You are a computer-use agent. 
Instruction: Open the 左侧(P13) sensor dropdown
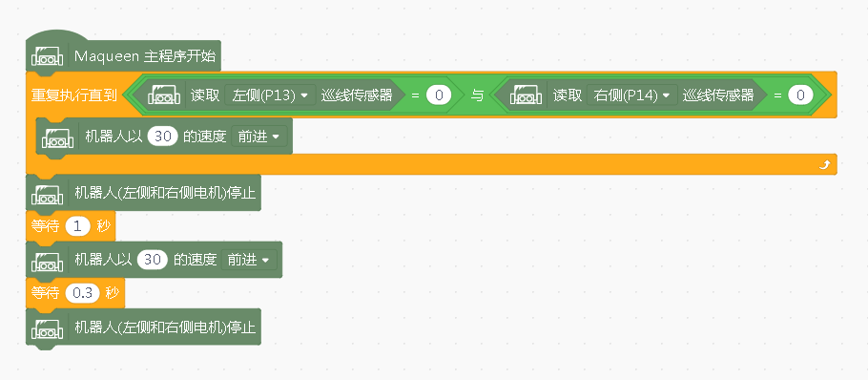(270, 95)
